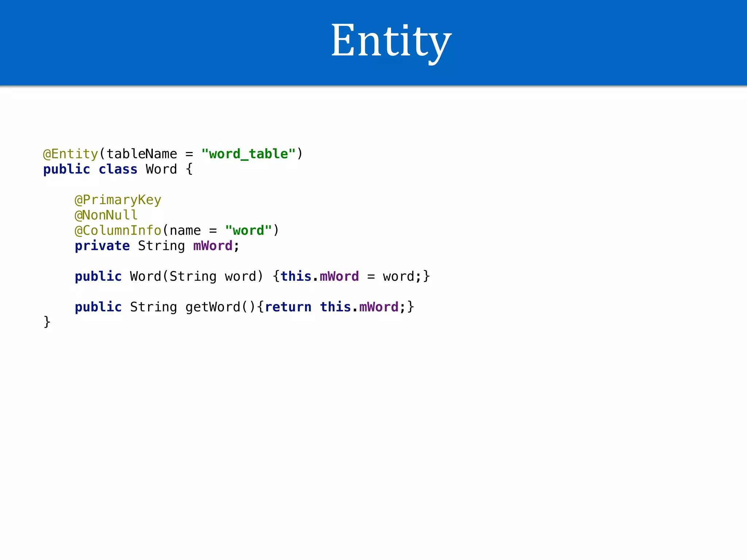Select the @PrimaryKey annotation
The width and height of the screenshot is (747, 560).
[118, 200]
